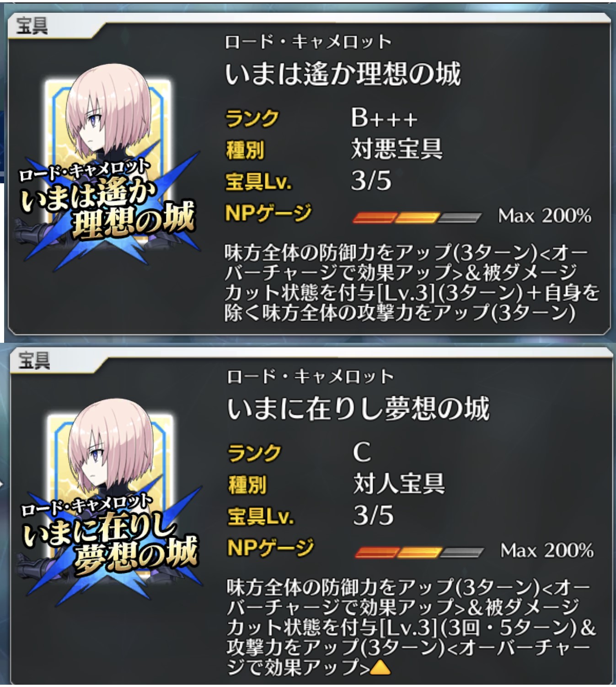The image size is (616, 687).
Task: Click the C rank value in the lower panel
Action: [x=362, y=453]
